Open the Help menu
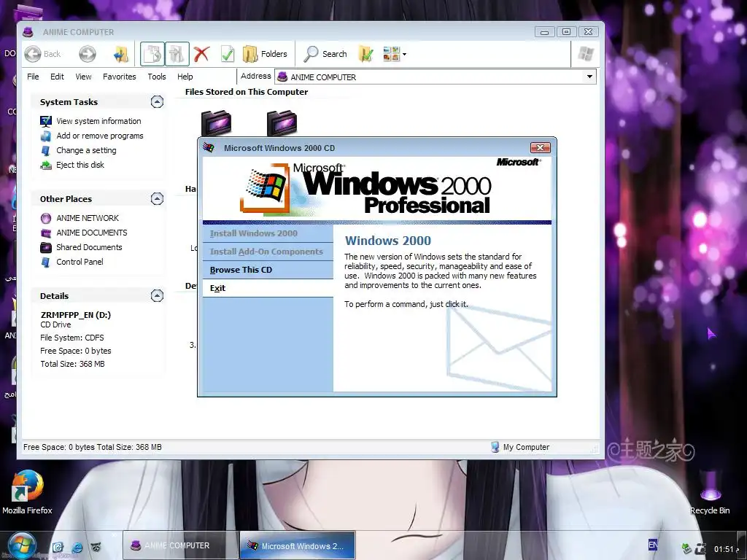Screen dimensions: 747x560 [x=185, y=77]
